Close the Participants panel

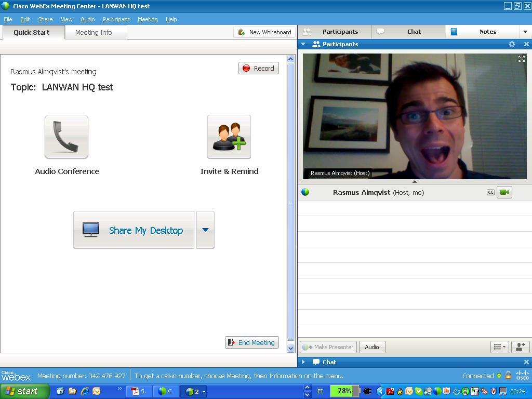pyautogui.click(x=526, y=44)
